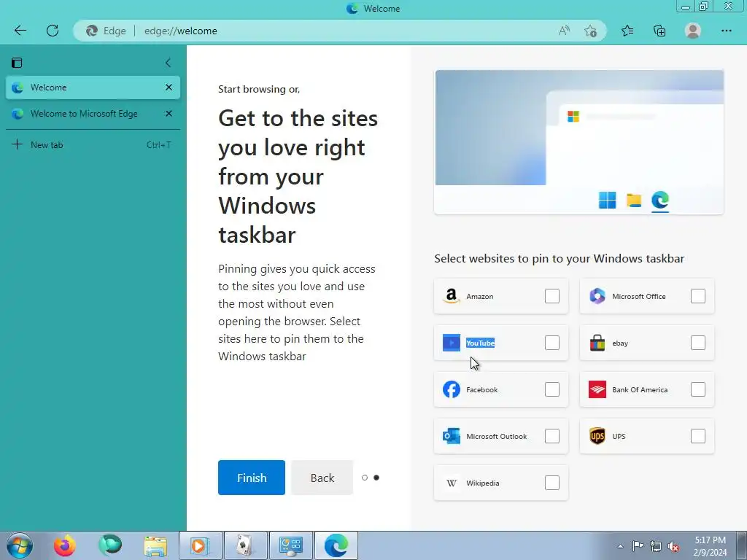The width and height of the screenshot is (747, 560).
Task: Check the YouTube pin checkbox
Action: pos(552,343)
